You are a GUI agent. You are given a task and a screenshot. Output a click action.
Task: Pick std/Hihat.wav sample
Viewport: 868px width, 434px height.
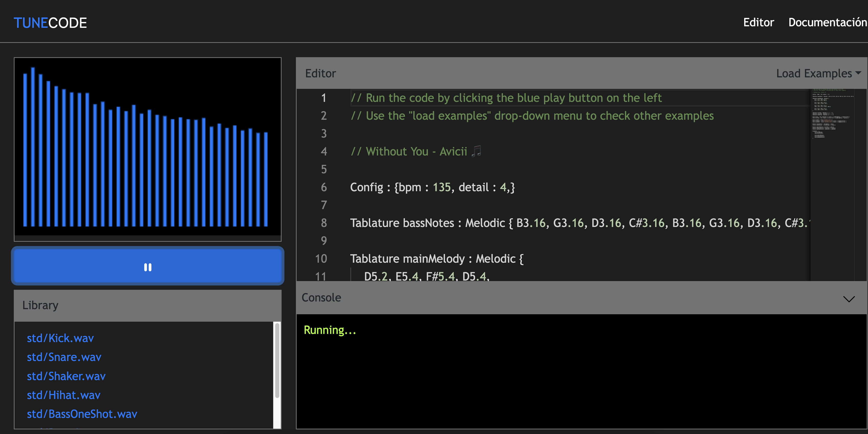(64, 395)
